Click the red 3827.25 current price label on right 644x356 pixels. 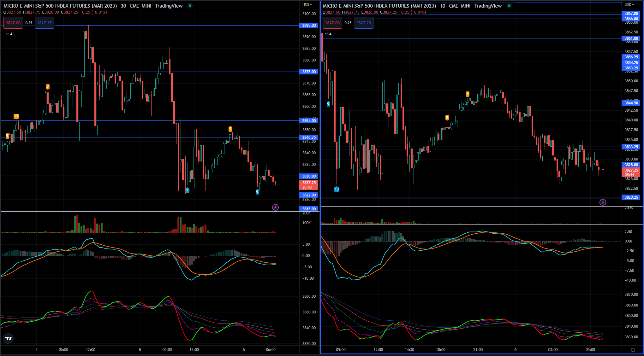(631, 172)
